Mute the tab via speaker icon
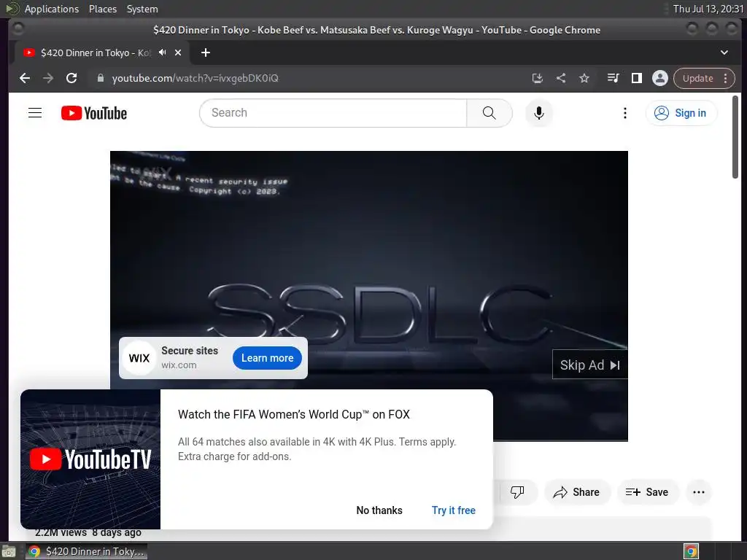The width and height of the screenshot is (747, 560). (163, 52)
